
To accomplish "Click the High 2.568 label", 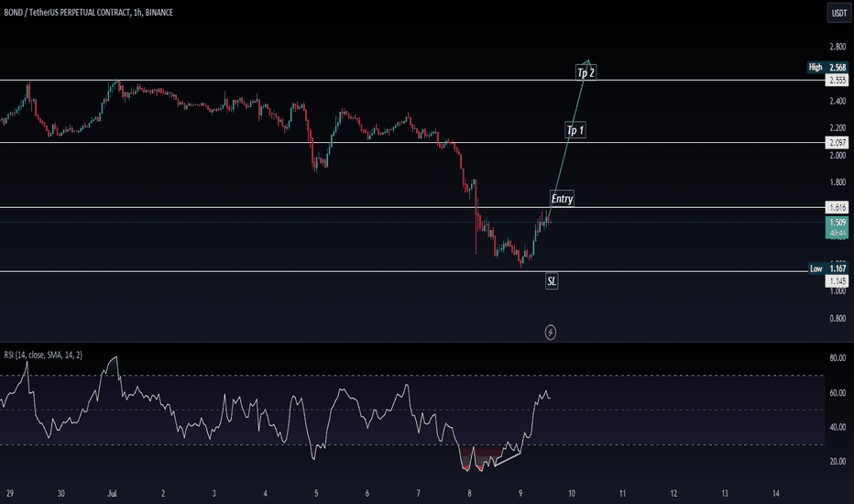I will point(827,67).
